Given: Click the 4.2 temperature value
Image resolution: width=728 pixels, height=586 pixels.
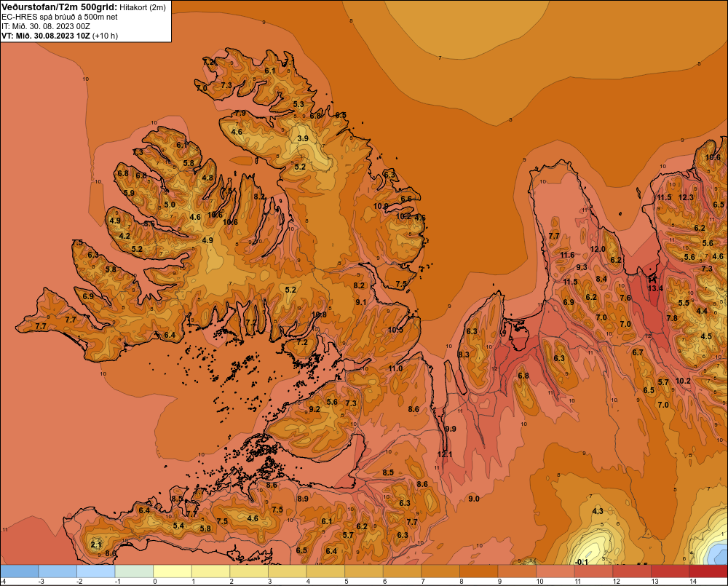Looking at the screenshot, I should tap(124, 236).
